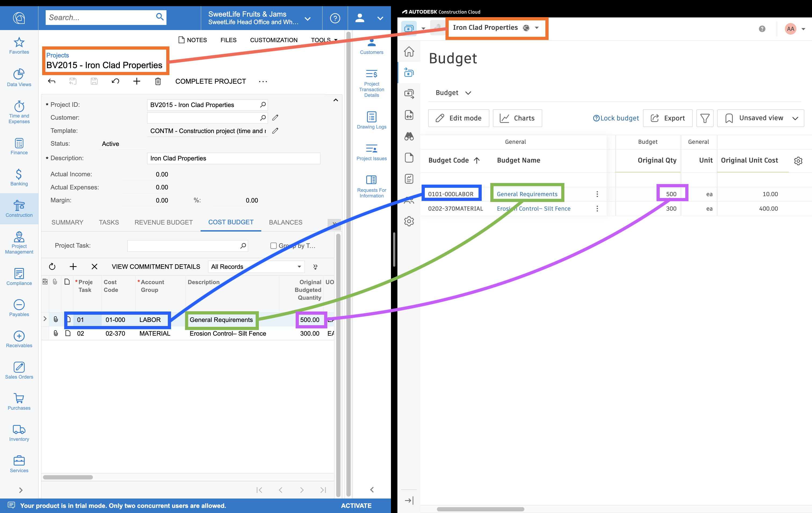Open the Compliance workspace

pos(19,277)
